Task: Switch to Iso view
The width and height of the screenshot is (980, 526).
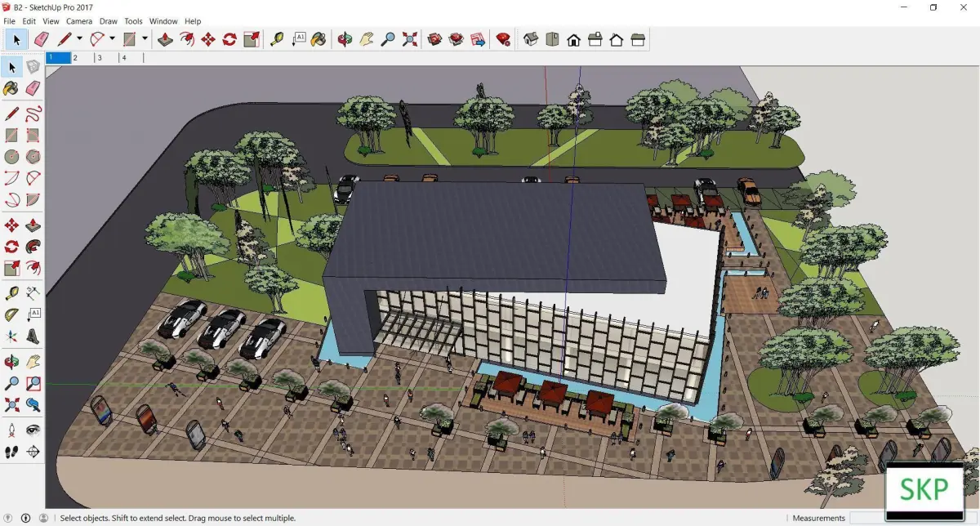Action: [531, 38]
